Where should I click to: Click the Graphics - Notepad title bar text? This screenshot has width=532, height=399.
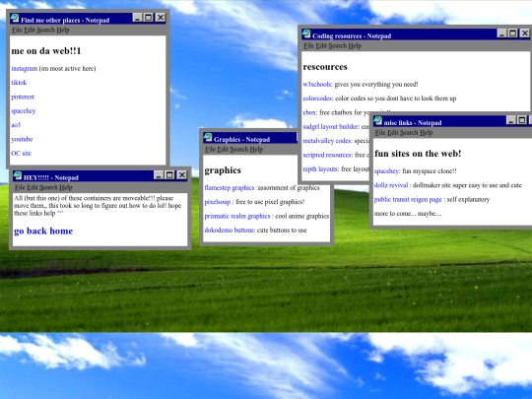point(242,140)
